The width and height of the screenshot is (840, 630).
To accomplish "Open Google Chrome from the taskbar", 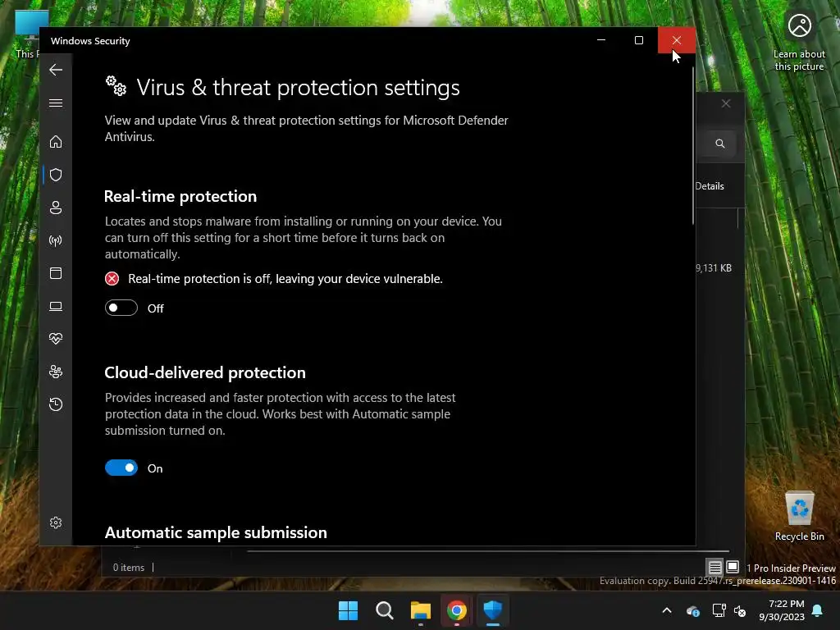I will pyautogui.click(x=456, y=610).
